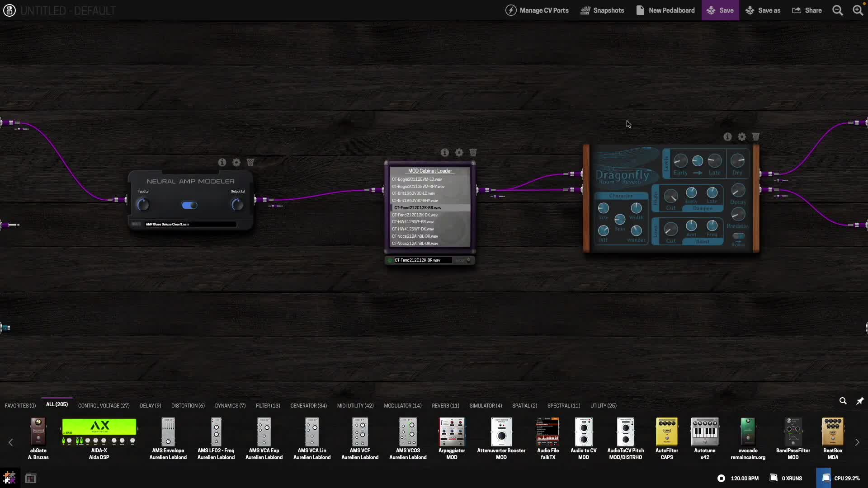Open Dragonfly Room Reverb settings gear
The image size is (868, 488).
point(742,136)
